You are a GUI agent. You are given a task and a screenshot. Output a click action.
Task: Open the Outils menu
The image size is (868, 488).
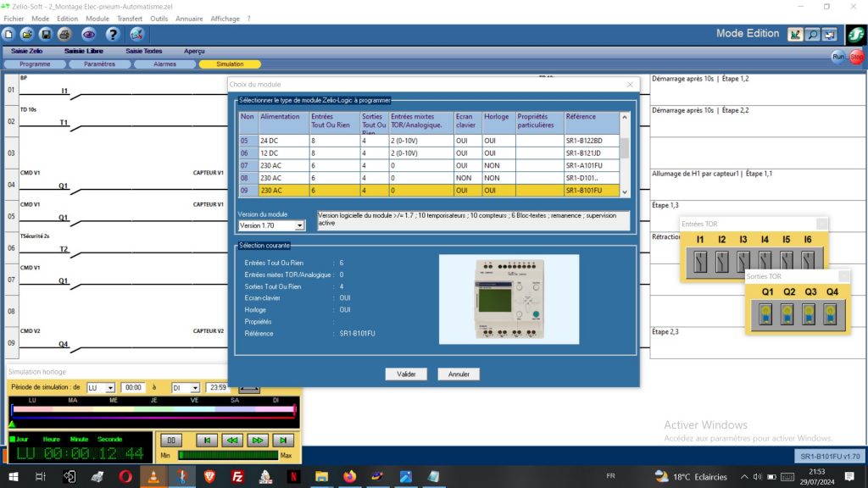click(x=159, y=19)
